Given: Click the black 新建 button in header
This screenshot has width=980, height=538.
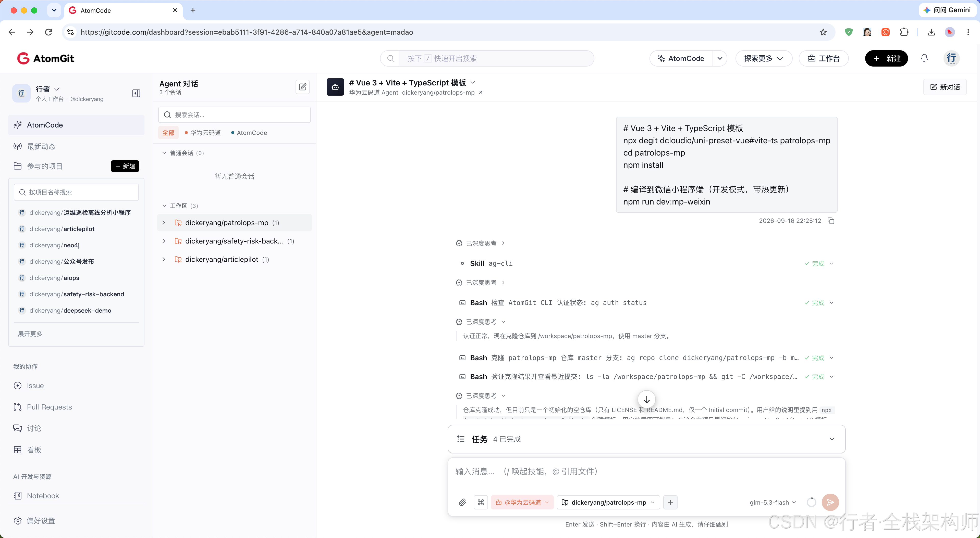Looking at the screenshot, I should [x=886, y=58].
